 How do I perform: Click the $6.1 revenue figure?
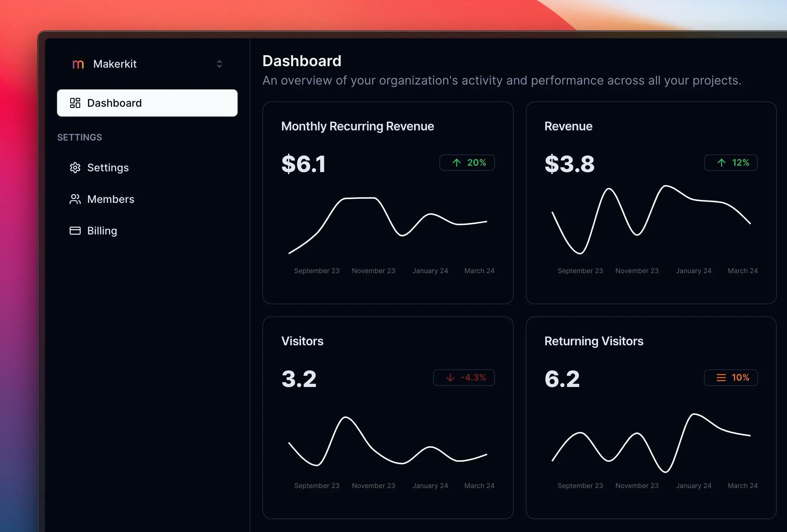(x=303, y=164)
